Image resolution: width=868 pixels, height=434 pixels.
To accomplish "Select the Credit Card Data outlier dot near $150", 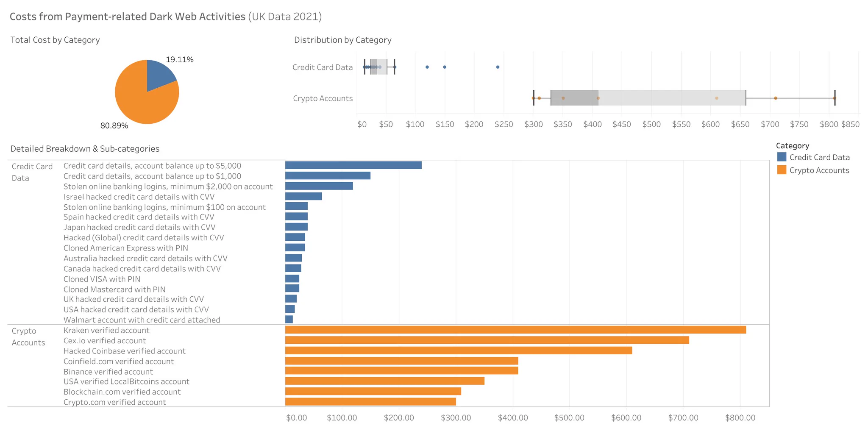I will [x=445, y=67].
